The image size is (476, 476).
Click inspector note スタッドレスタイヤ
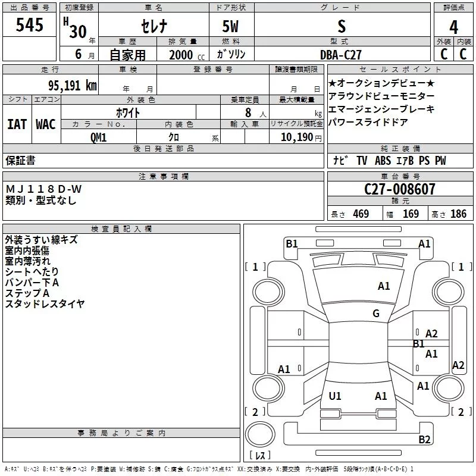click(x=45, y=303)
